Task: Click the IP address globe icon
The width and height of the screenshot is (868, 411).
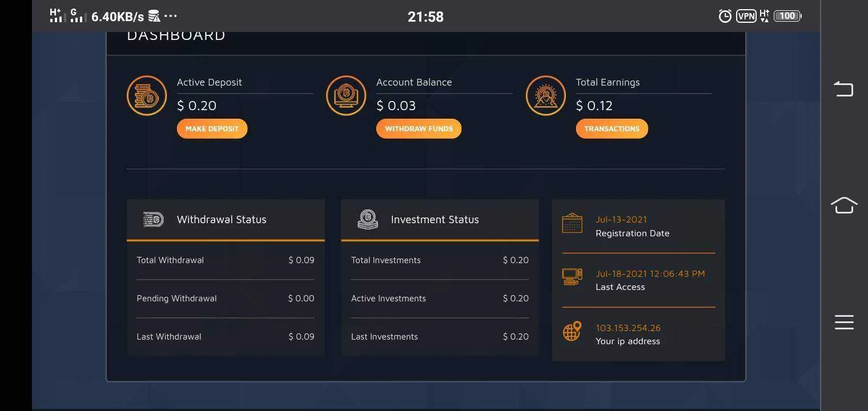Action: [x=572, y=331]
